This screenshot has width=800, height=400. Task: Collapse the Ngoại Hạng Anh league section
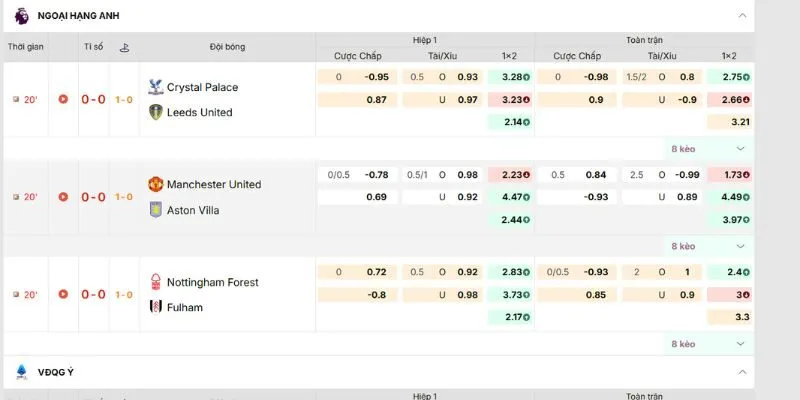click(741, 15)
